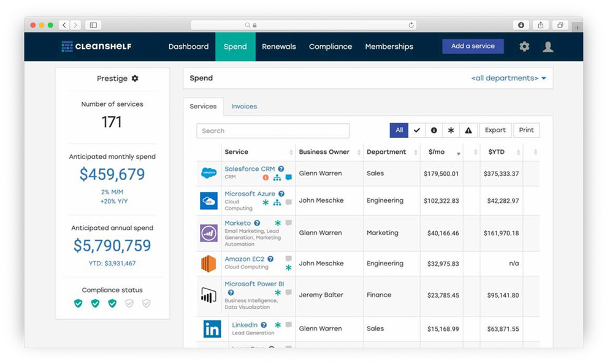Image resolution: width=607 pixels, height=364 pixels.
Task: Toggle the info circle filter button
Action: click(434, 131)
